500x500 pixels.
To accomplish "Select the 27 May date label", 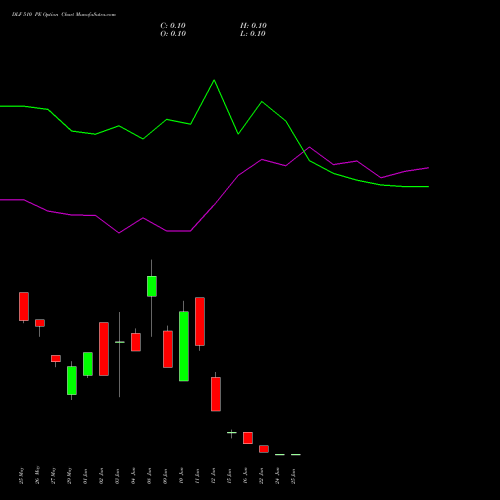I will (x=54, y=475).
